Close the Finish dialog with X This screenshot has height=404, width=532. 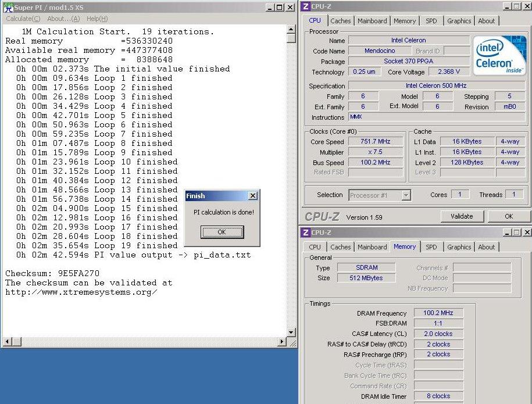[x=253, y=196]
